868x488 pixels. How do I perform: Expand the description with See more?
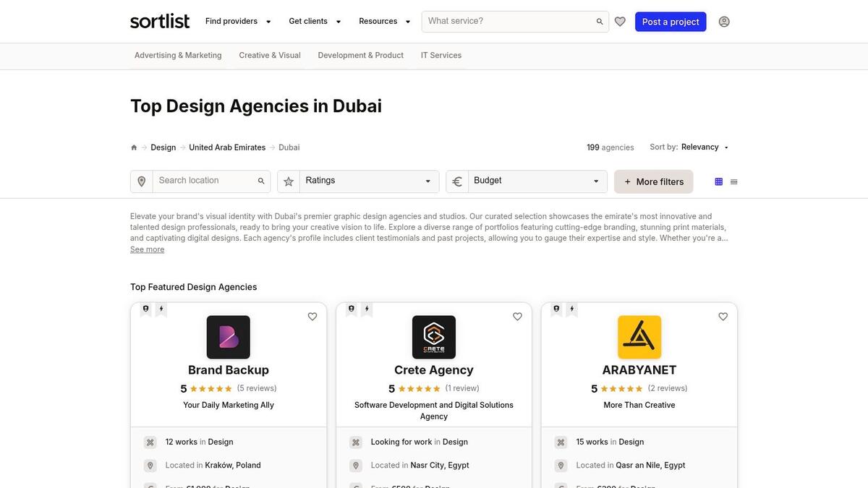click(x=146, y=248)
